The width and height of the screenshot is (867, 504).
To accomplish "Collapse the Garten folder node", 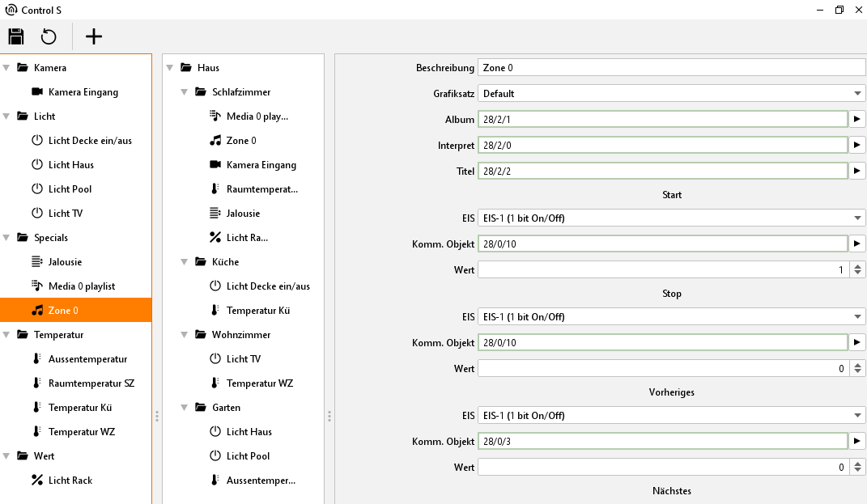I will tap(185, 408).
